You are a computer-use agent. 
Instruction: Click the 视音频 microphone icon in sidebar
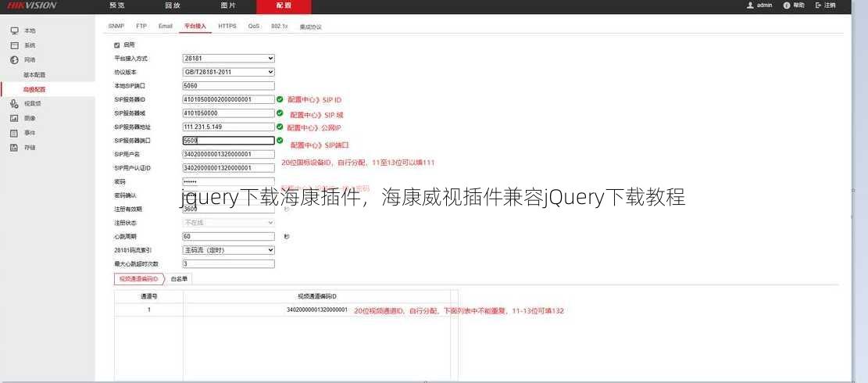[15, 103]
